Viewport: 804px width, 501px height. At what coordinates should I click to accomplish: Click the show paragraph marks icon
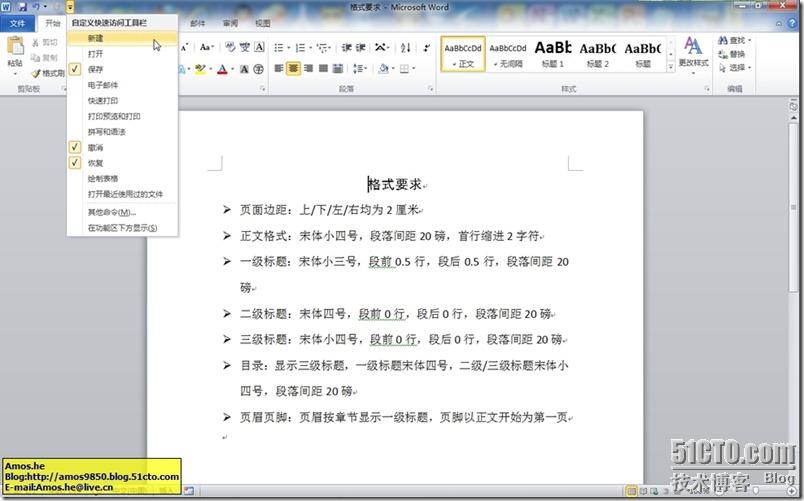pyautogui.click(x=427, y=48)
